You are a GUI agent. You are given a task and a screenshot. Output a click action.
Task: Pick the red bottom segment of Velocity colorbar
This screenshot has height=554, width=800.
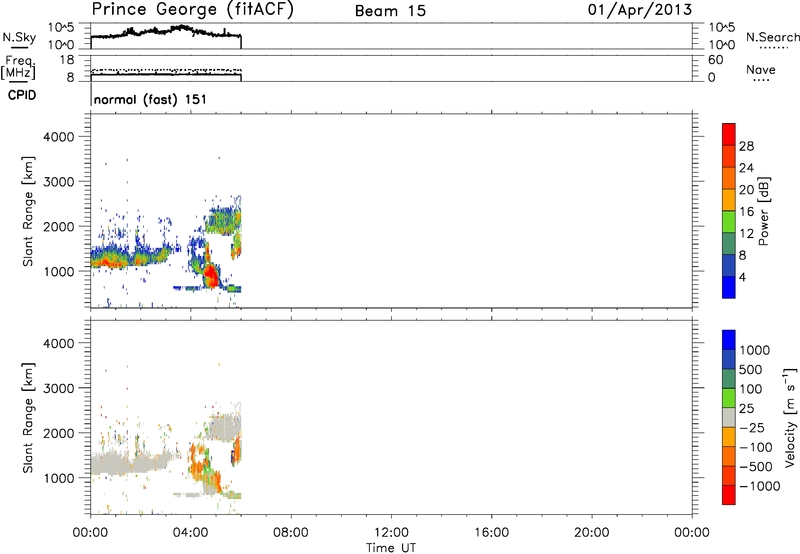pos(729,495)
